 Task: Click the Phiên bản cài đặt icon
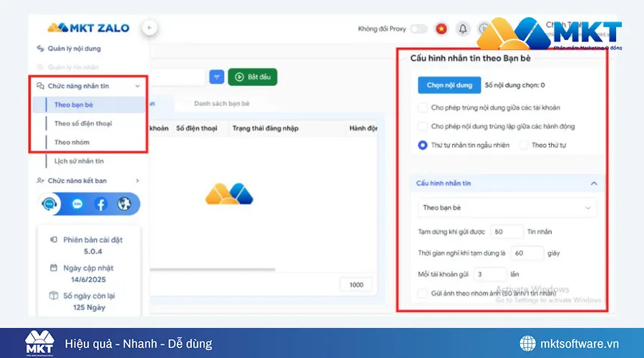click(x=54, y=240)
